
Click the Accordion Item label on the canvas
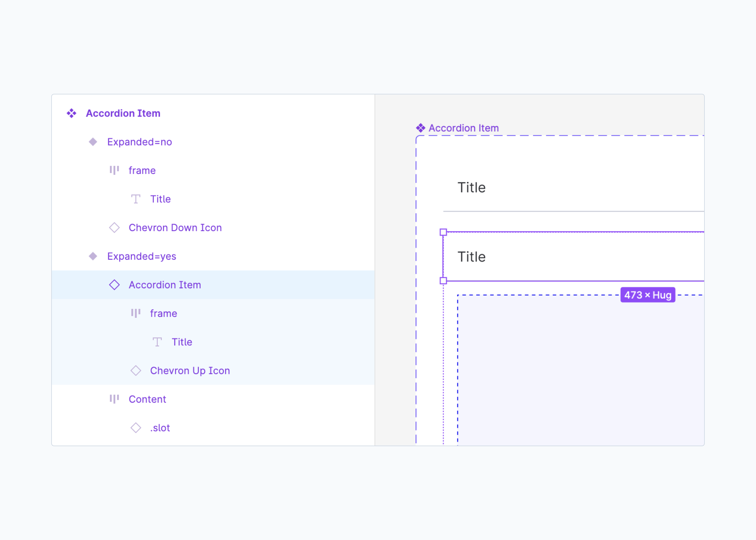pos(463,128)
